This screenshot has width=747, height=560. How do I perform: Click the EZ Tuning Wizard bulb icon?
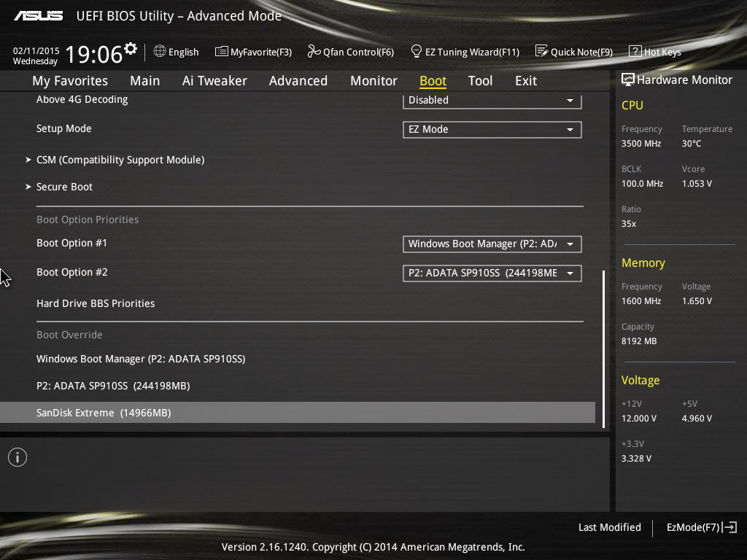417,51
